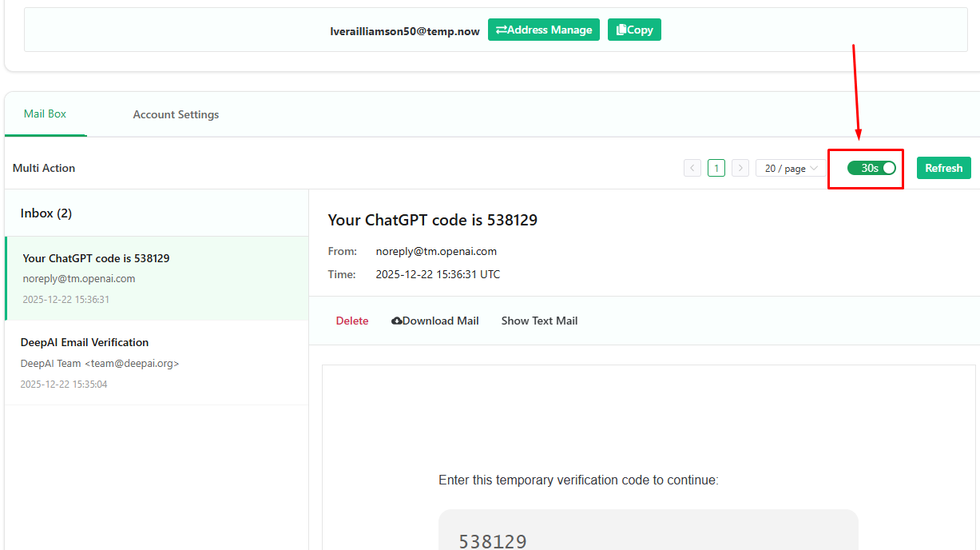Copy the temporary email address

point(634,30)
